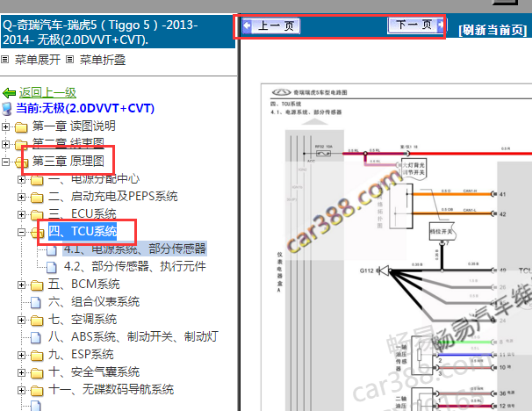Click folder icon of 十一、无碟数码导航系统
The image size is (532, 411).
[x=37, y=391]
